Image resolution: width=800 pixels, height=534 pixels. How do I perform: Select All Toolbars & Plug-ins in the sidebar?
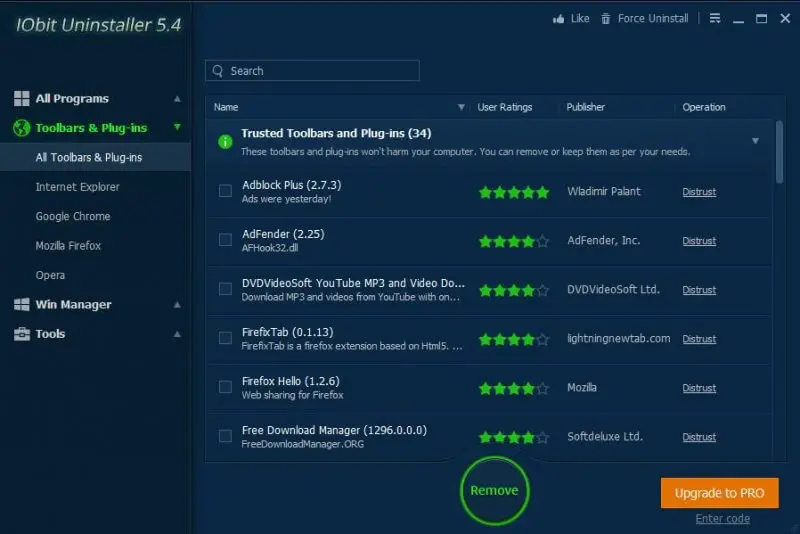point(95,157)
